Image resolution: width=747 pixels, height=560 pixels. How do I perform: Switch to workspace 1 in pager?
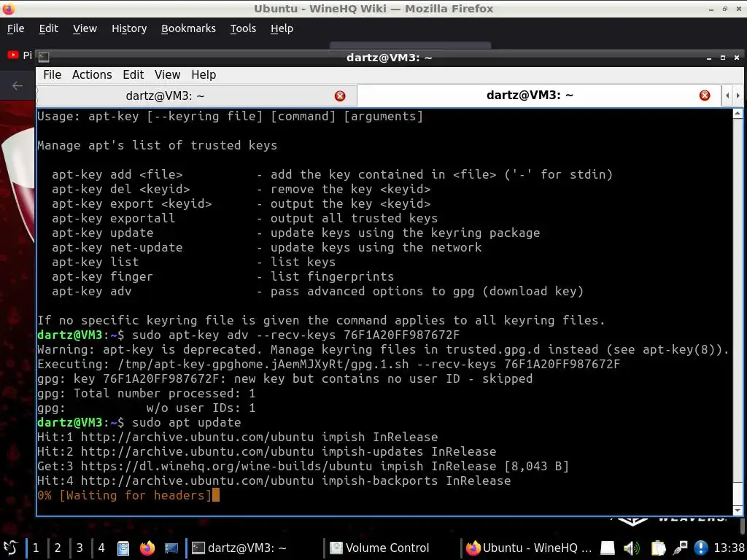pyautogui.click(x=36, y=548)
